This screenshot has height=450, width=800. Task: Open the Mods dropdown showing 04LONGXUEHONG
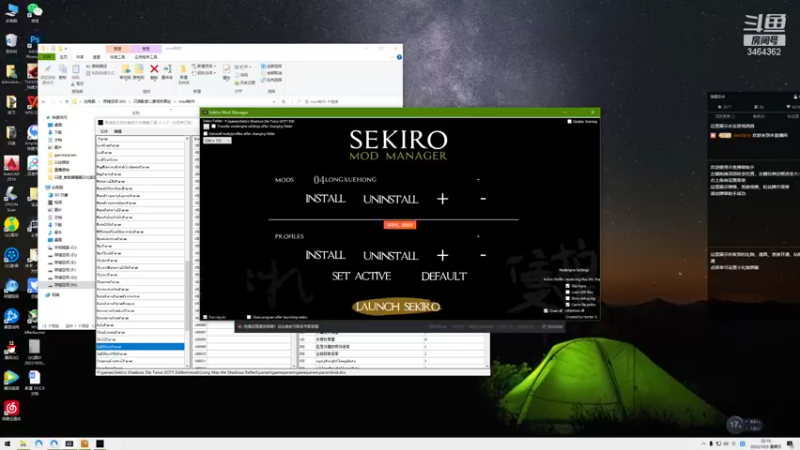[x=396, y=179]
